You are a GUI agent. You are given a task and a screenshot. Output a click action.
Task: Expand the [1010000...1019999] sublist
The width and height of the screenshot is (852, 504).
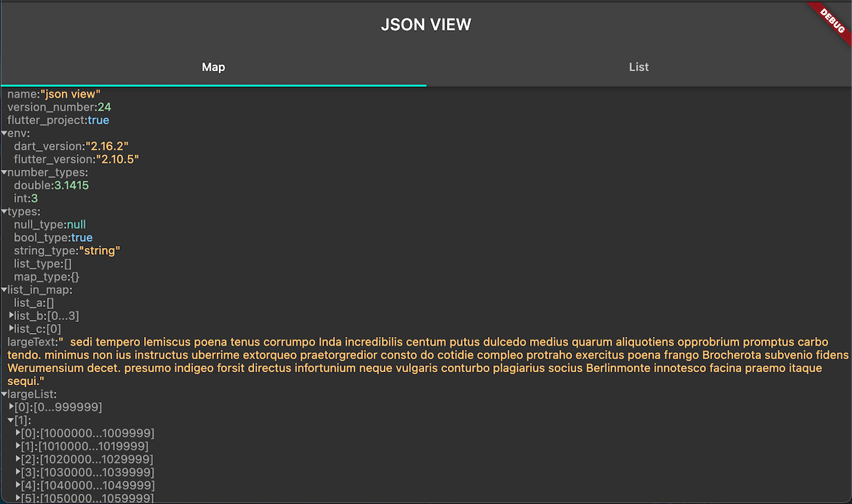pos(19,446)
